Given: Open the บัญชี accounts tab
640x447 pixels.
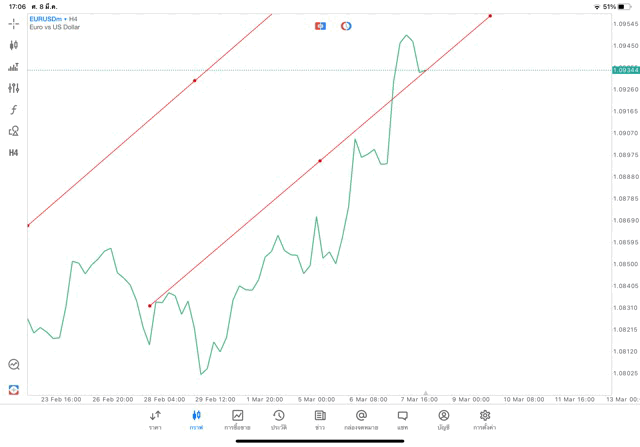Looking at the screenshot, I should pyautogui.click(x=443, y=420).
